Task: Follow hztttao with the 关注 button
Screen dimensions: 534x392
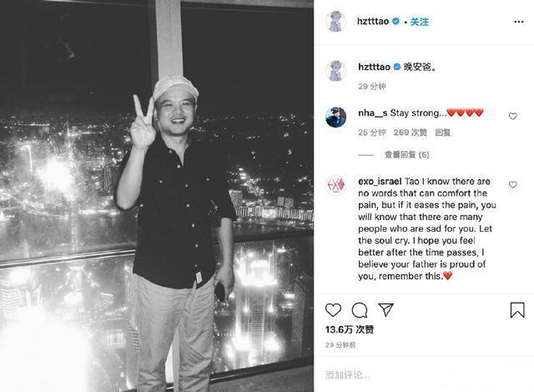Action: pyautogui.click(x=419, y=22)
